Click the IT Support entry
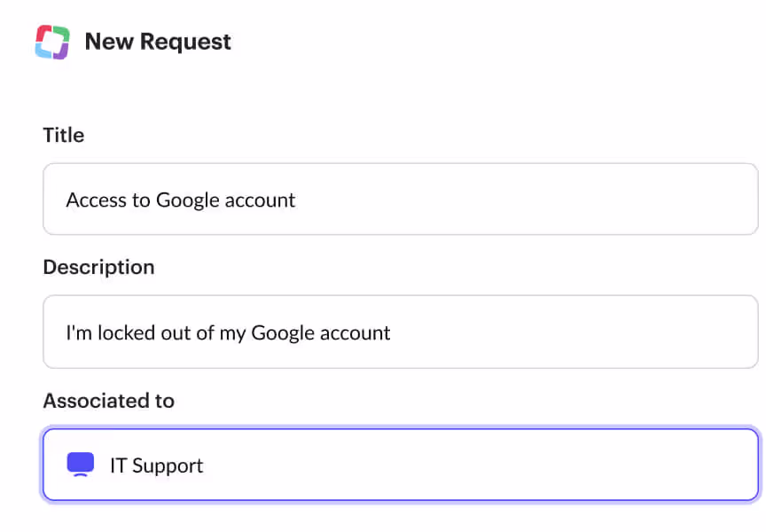Viewport: 766px width, 532px height. point(157,464)
